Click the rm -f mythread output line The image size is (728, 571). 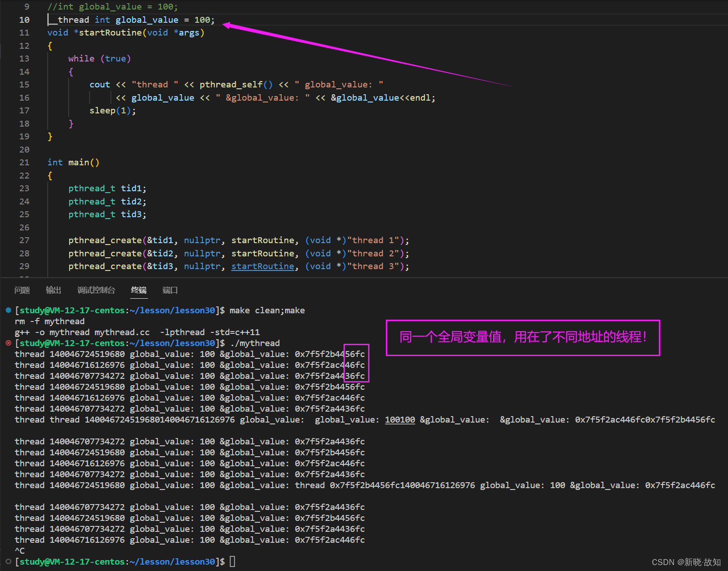pos(50,321)
